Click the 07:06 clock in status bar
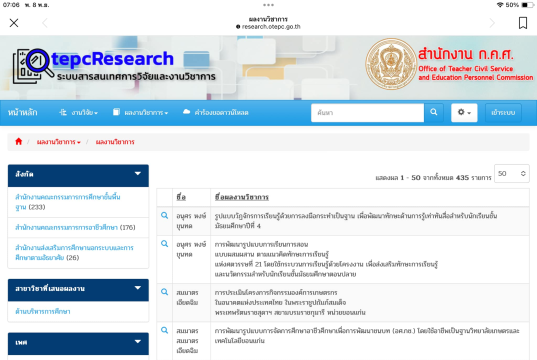The height and width of the screenshot is (360, 537). pyautogui.click(x=11, y=5)
